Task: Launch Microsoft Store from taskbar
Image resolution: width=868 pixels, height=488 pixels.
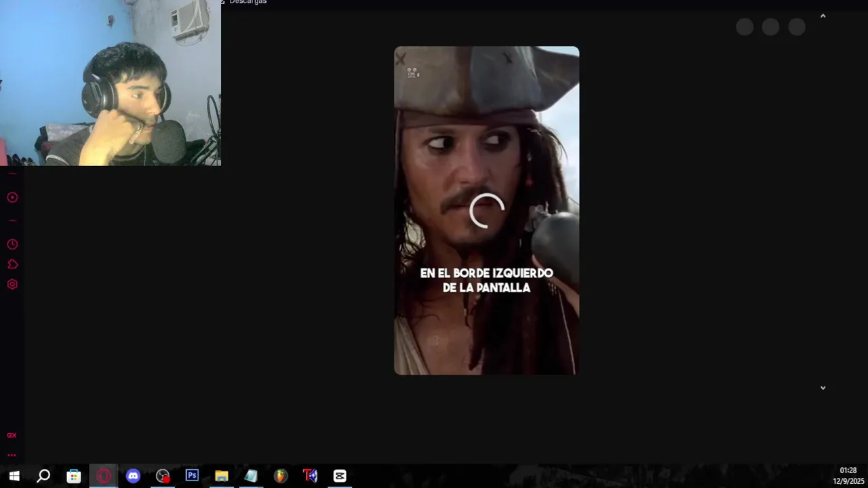Action: click(x=73, y=476)
